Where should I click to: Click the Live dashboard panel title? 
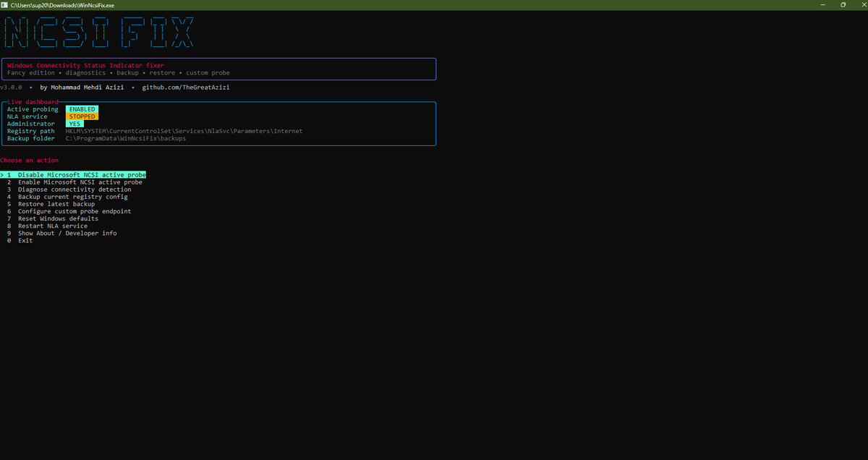coord(33,102)
